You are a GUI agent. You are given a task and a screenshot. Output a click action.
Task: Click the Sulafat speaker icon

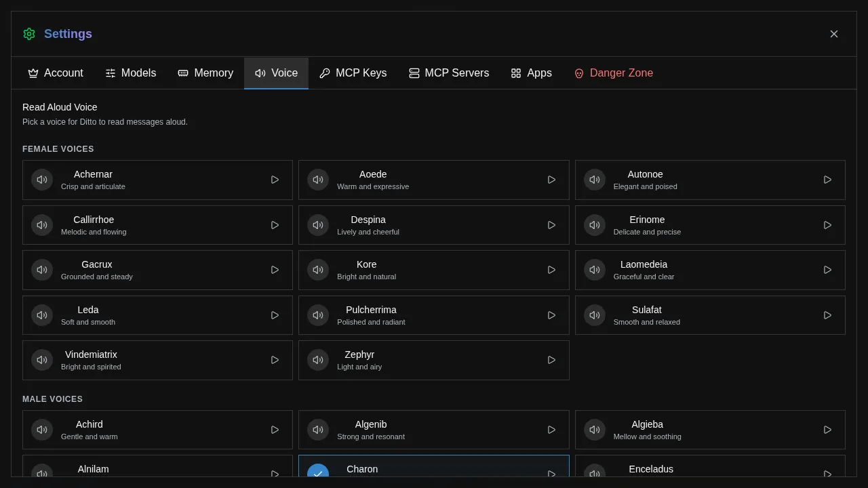[x=595, y=315]
